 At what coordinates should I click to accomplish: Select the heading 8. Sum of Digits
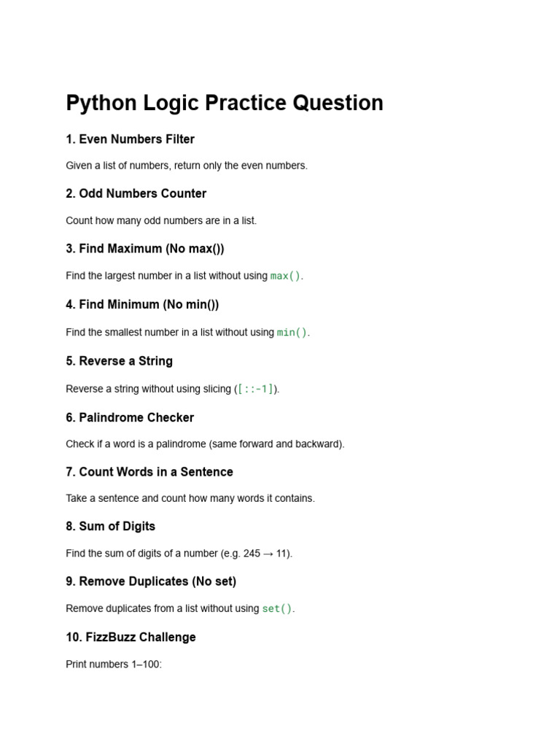tap(111, 527)
